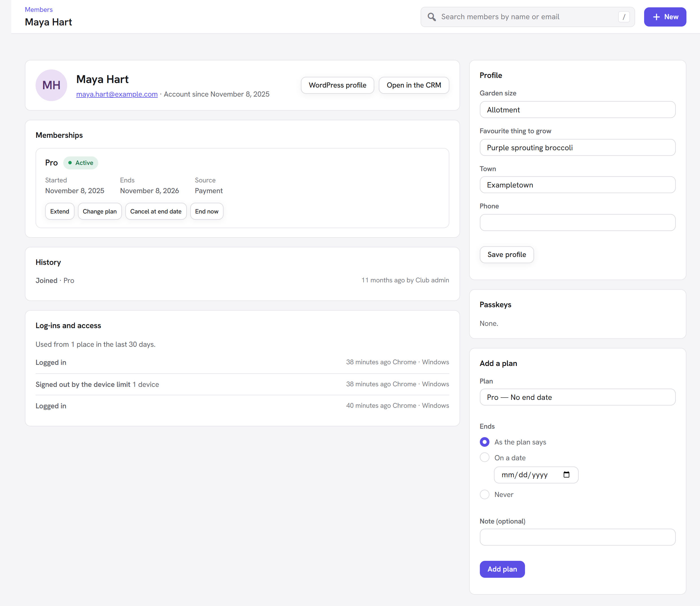700x606 pixels.
Task: Click the Add plan button
Action: point(502,569)
